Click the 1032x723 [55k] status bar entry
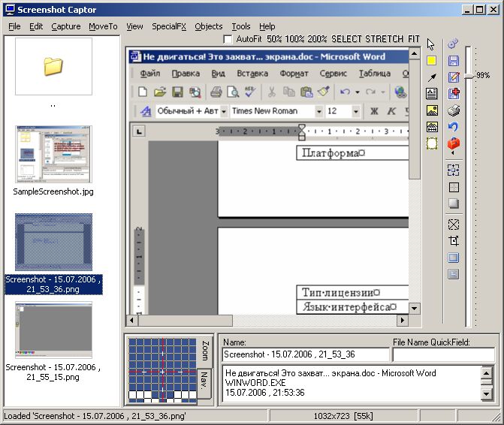Screen dimensions: 504x425 point(343,416)
